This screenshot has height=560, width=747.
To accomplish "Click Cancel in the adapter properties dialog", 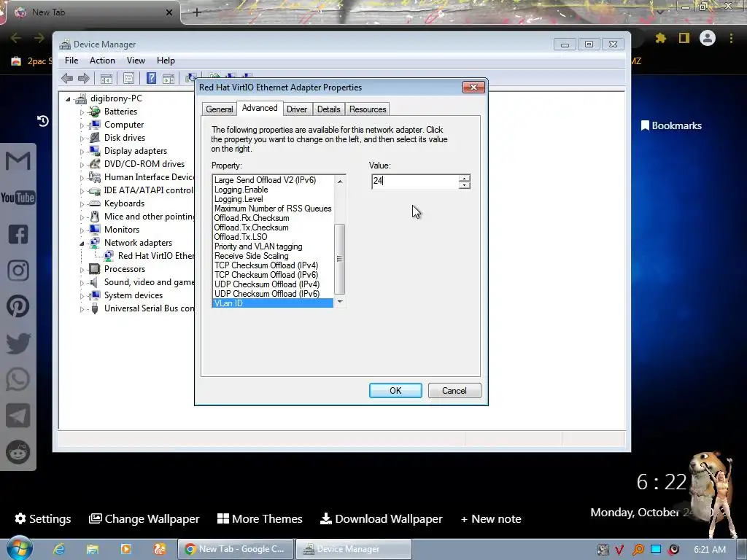I will [454, 391].
